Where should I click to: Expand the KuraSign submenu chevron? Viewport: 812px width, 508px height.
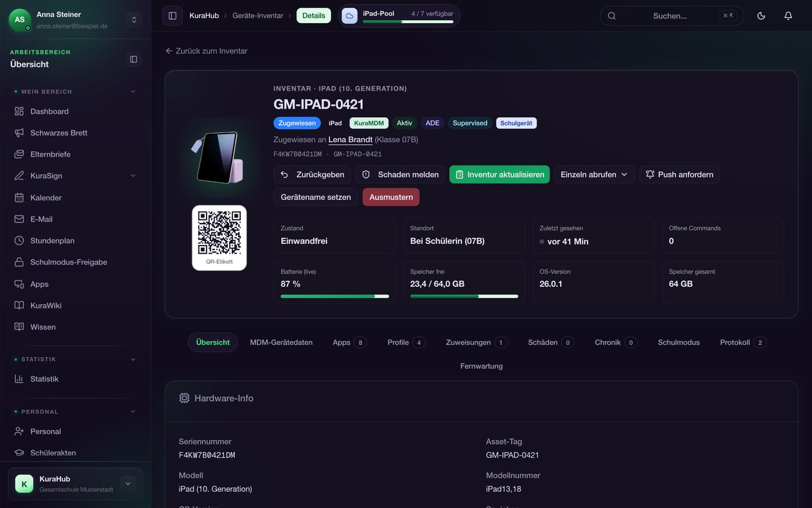[133, 175]
